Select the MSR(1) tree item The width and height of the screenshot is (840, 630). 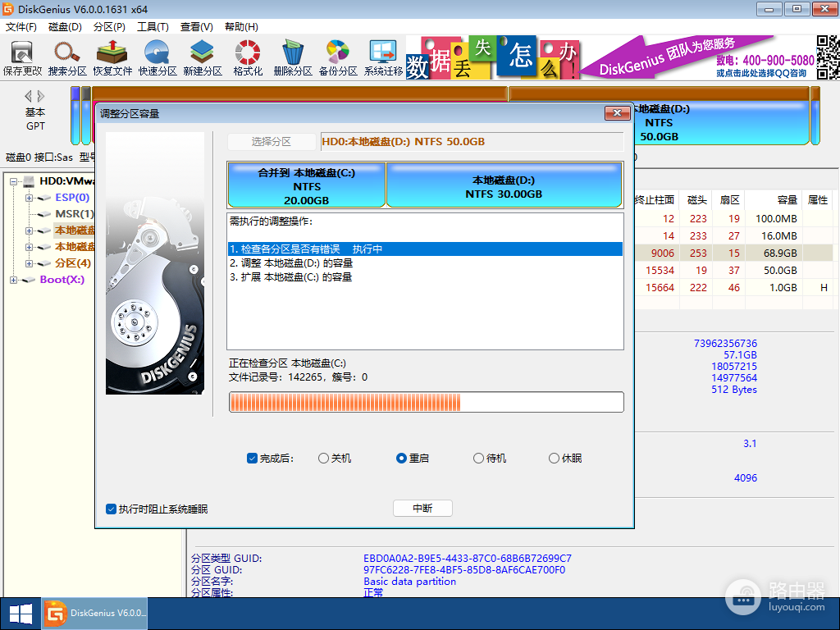[x=75, y=214]
